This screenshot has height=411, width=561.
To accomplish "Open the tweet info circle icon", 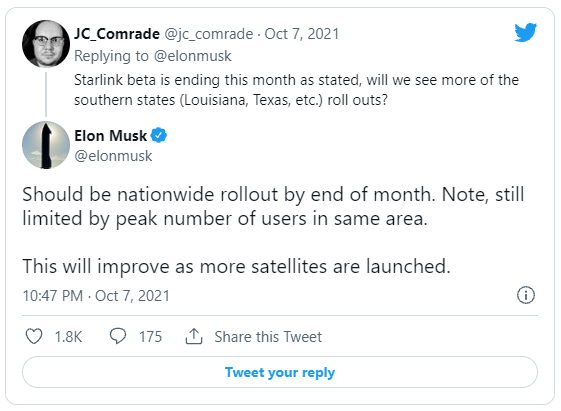I will point(526,295).
